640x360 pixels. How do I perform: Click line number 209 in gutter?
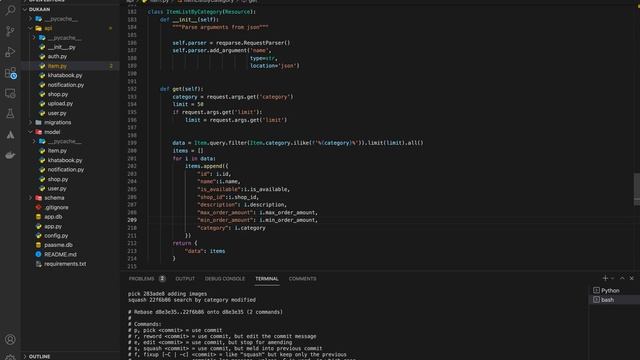[x=132, y=220]
